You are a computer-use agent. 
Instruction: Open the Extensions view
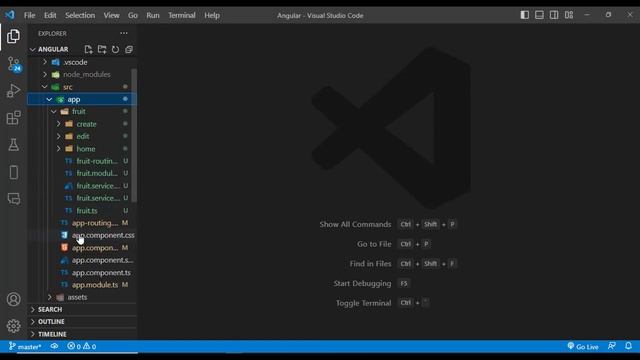tap(13, 118)
